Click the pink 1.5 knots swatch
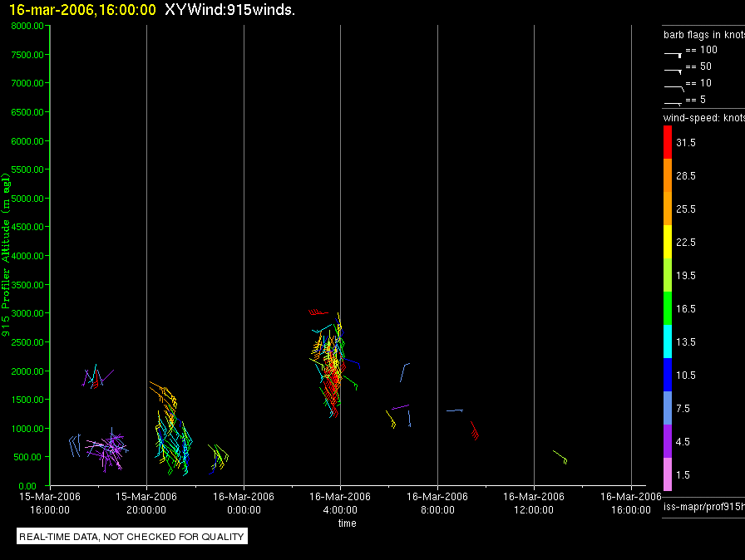 tap(668, 474)
